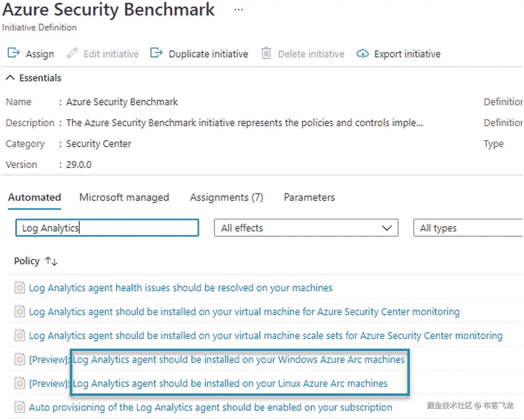This screenshot has height=420, width=524.
Task: Collapse the Essentials section
Action: click(x=10, y=78)
